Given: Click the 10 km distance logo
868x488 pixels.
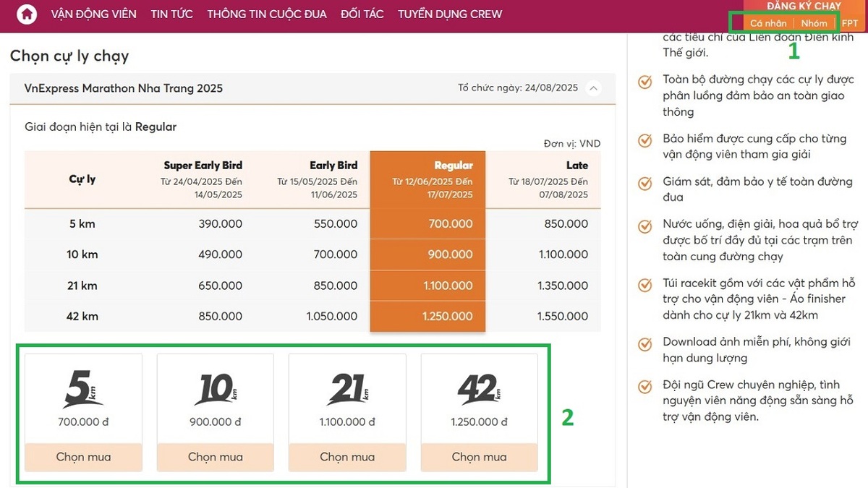Looking at the screenshot, I should coord(216,389).
